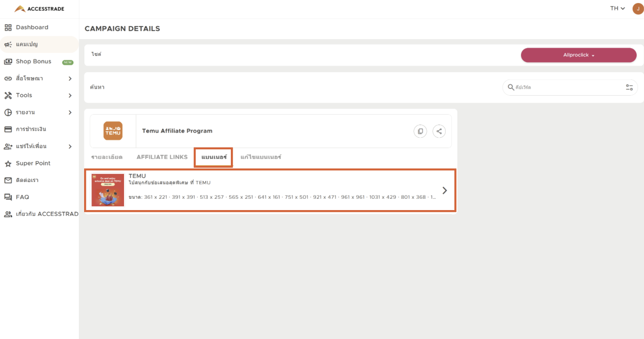The image size is (644, 339).
Task: Click the FAQ chat icon
Action: (8, 197)
